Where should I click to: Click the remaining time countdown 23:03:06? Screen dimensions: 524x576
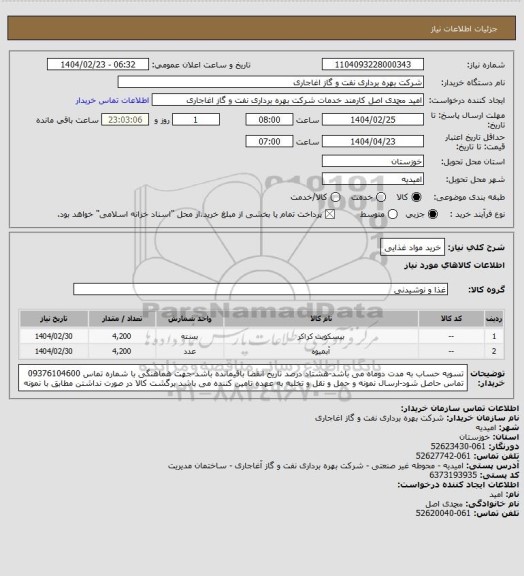pos(125,120)
